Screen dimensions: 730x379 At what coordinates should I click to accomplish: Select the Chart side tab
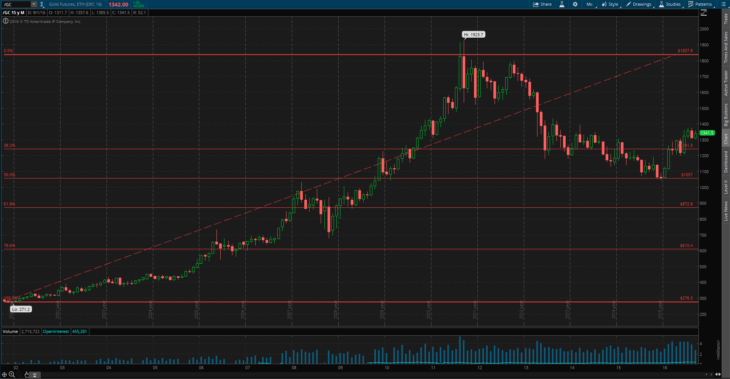pyautogui.click(x=725, y=139)
